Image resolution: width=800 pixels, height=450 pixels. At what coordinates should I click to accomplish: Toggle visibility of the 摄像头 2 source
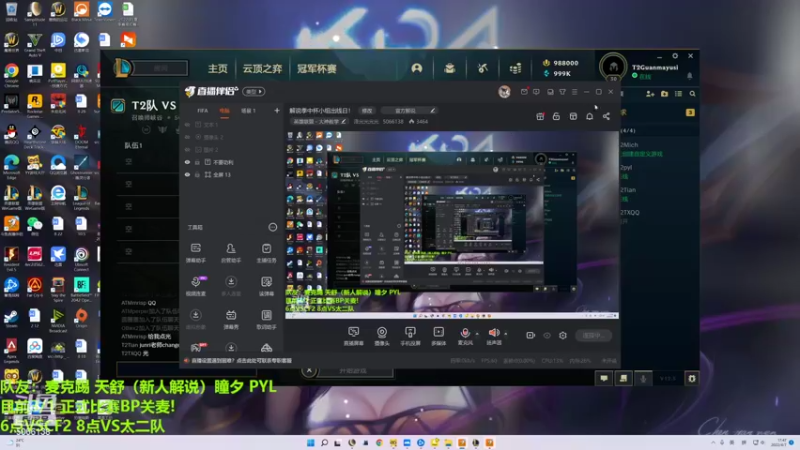tap(187, 137)
